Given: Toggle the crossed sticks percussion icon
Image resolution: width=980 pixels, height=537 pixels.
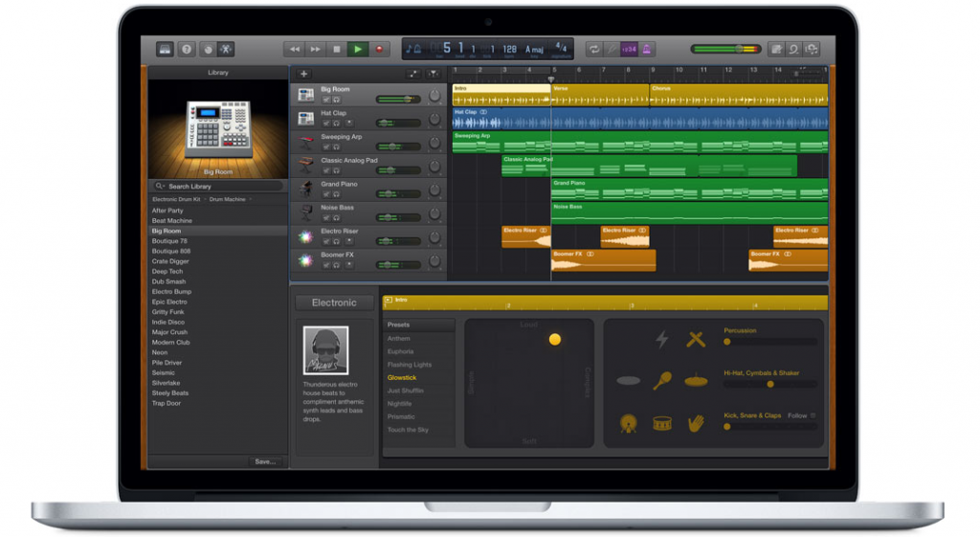Looking at the screenshot, I should tap(696, 340).
